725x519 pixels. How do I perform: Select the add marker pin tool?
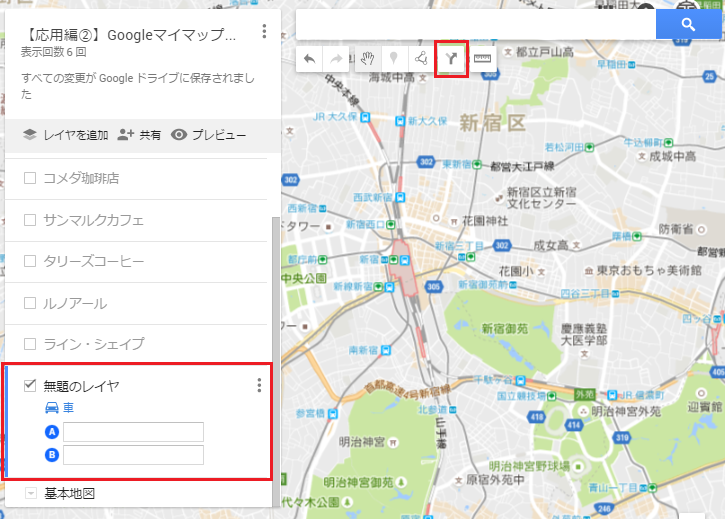tap(393, 59)
